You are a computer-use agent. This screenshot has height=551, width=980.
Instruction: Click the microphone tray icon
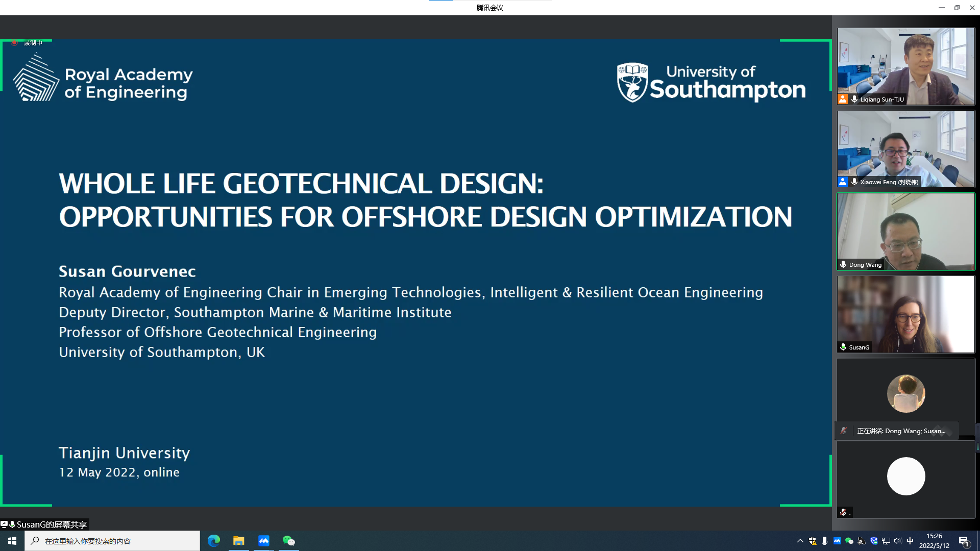[825, 541]
